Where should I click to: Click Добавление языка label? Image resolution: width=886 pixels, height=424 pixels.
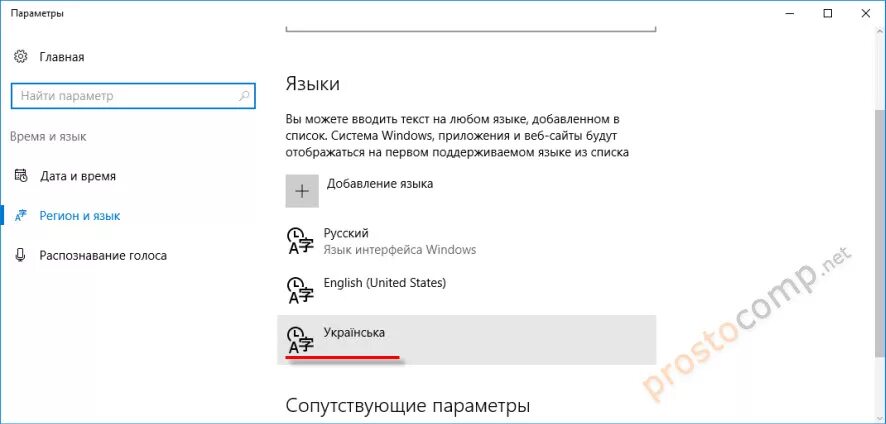[380, 184]
